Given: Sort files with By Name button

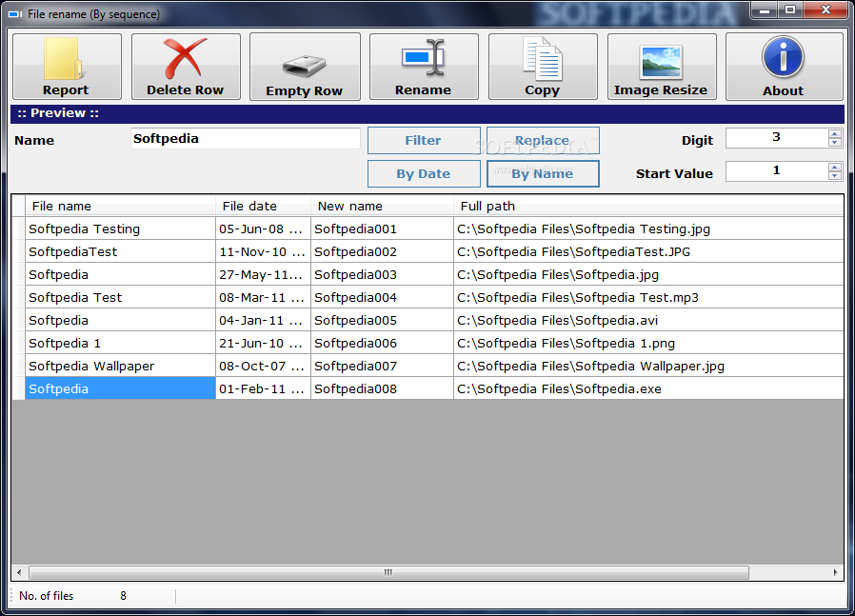Looking at the screenshot, I should click(x=543, y=174).
